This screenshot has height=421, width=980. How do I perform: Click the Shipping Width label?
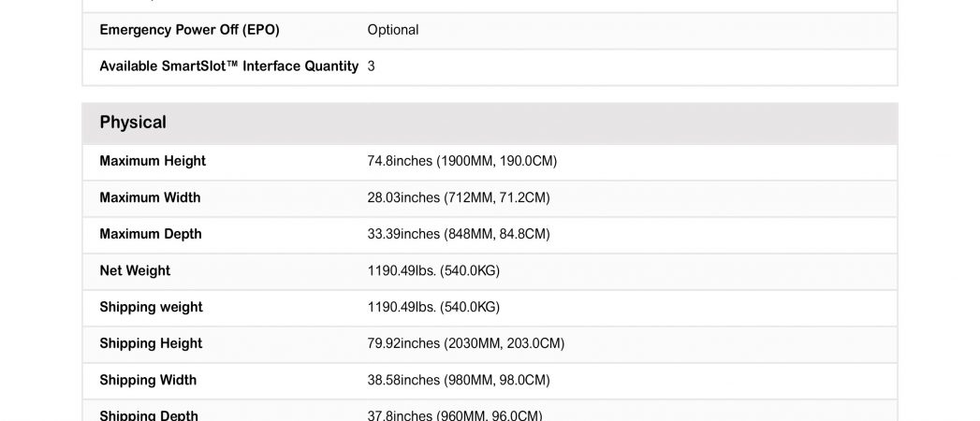click(x=148, y=380)
